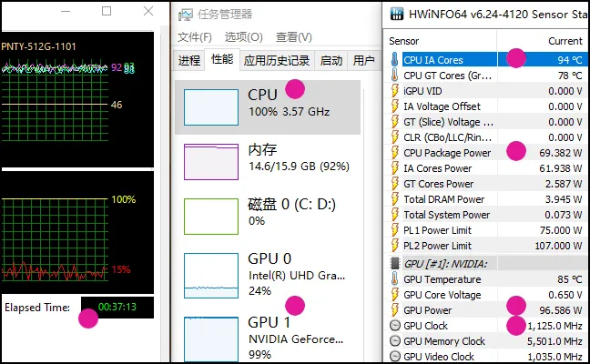Select the CPU performance graph thumbnail

[211, 107]
